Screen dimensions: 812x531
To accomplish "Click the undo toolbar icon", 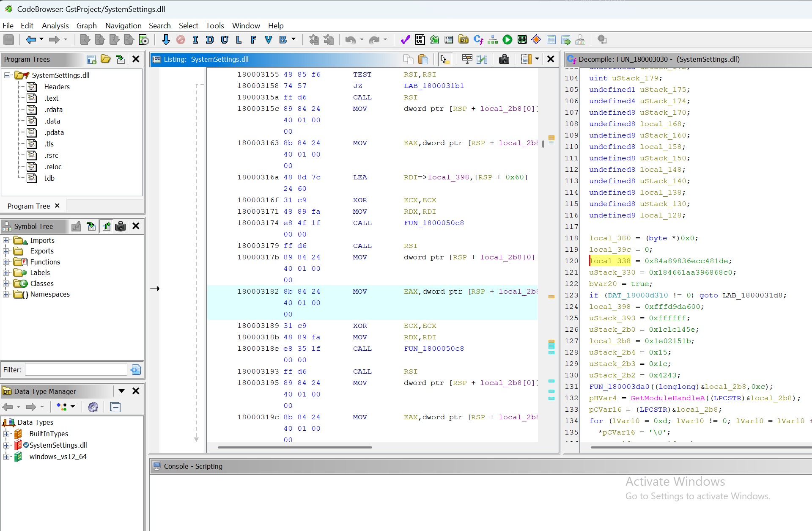I will pyautogui.click(x=350, y=40).
